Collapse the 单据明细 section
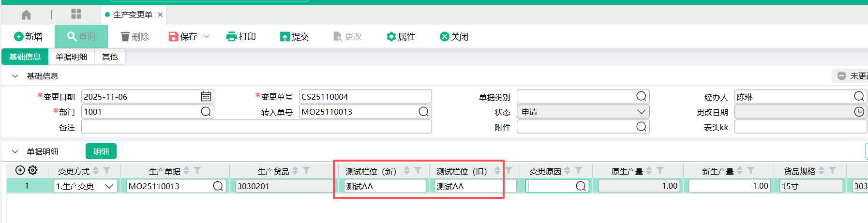The height and width of the screenshot is (223, 868). (15, 151)
